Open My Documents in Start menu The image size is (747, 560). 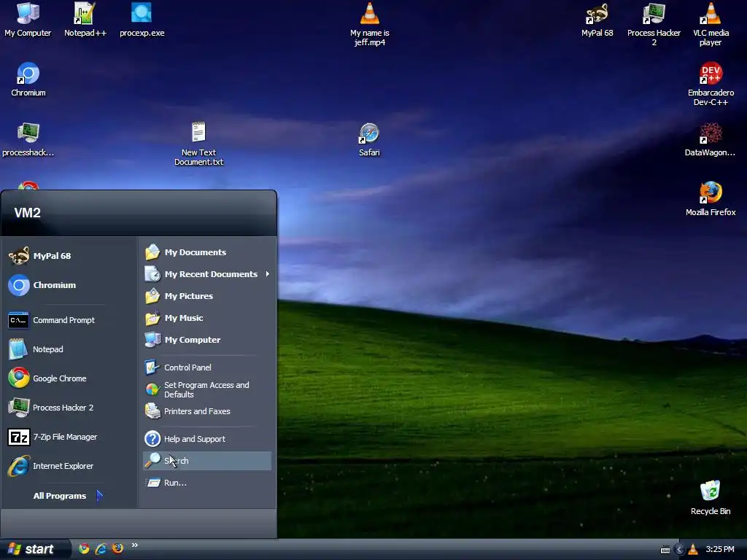click(208, 252)
